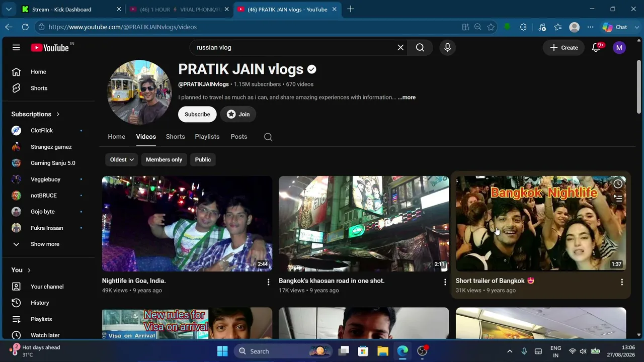Switch to the channel Home tab
644x362 pixels.
[116, 137]
